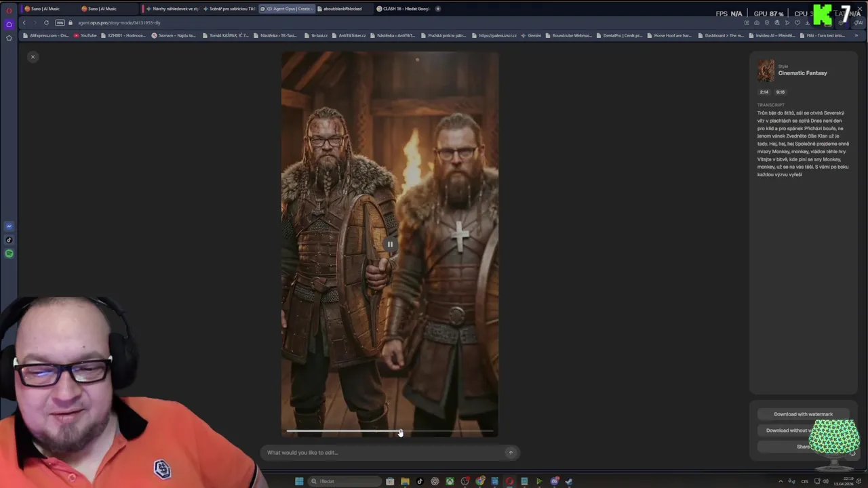Open Steam from taskbar

tap(568, 481)
